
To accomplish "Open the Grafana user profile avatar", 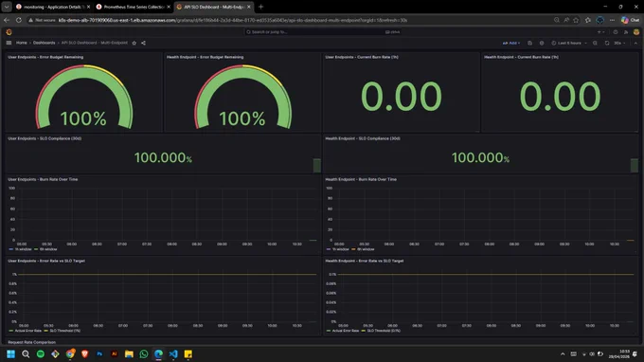I will (x=636, y=32).
